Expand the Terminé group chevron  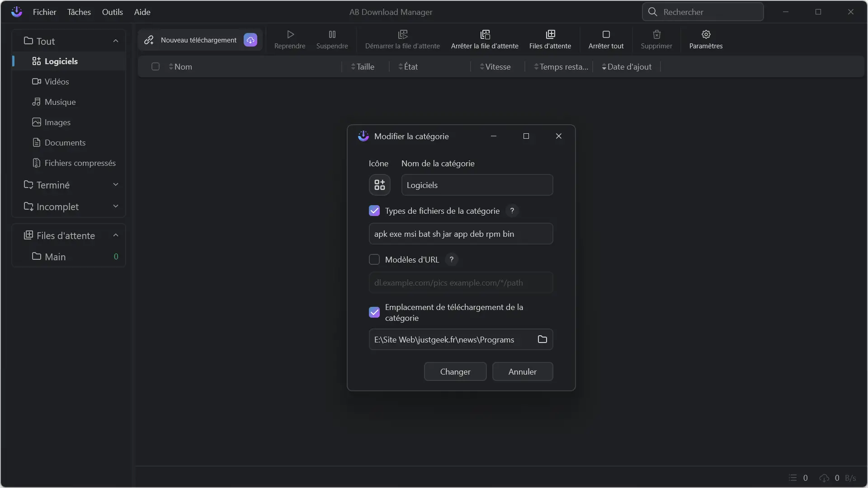tap(116, 184)
